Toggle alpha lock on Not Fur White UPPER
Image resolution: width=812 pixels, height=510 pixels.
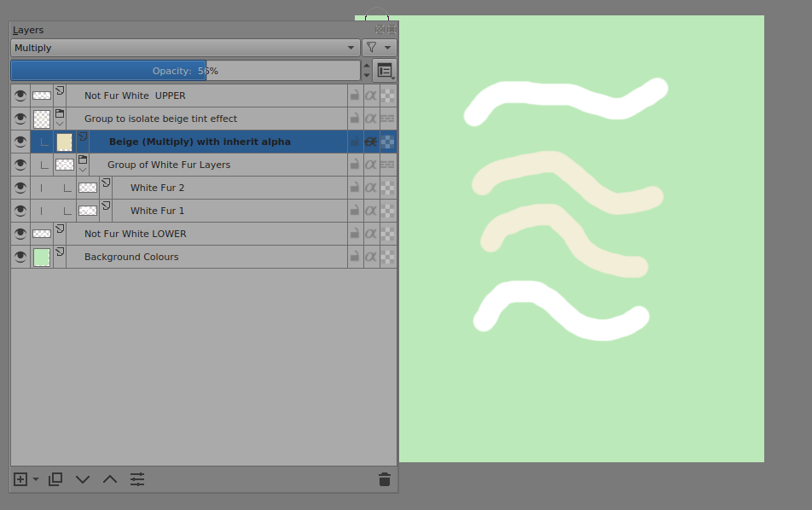coord(387,96)
